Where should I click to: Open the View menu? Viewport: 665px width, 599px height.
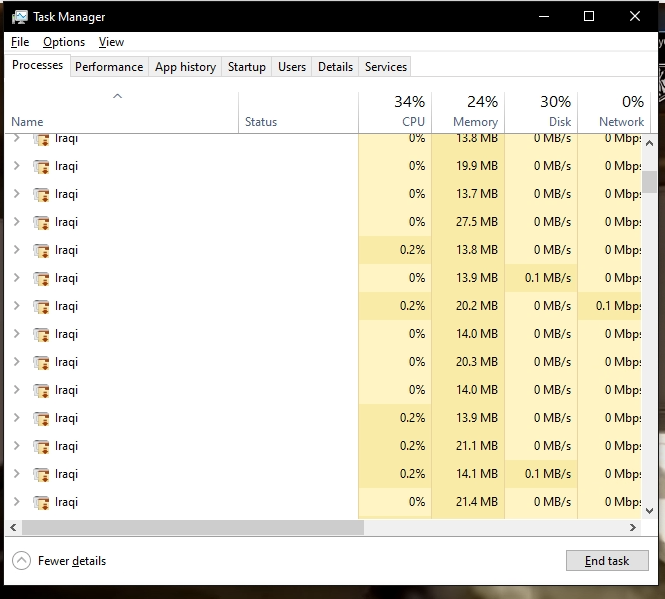(111, 42)
